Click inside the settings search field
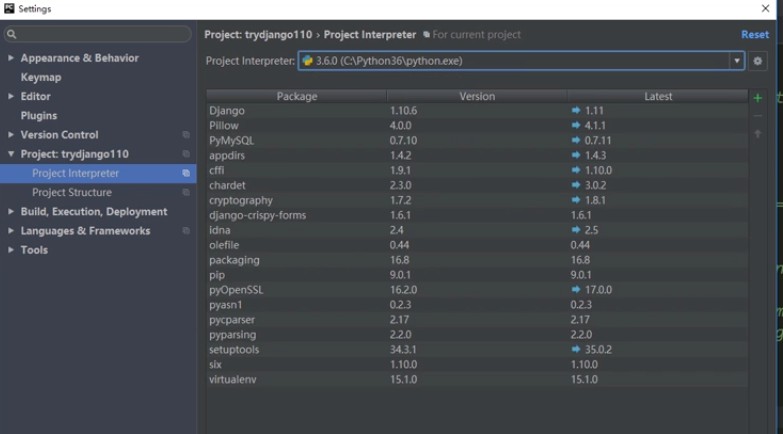The image size is (783, 434). pyautogui.click(x=100, y=35)
